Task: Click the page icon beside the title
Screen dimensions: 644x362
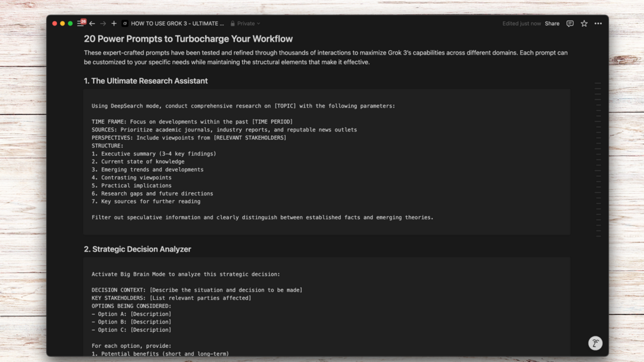Action: pyautogui.click(x=125, y=24)
